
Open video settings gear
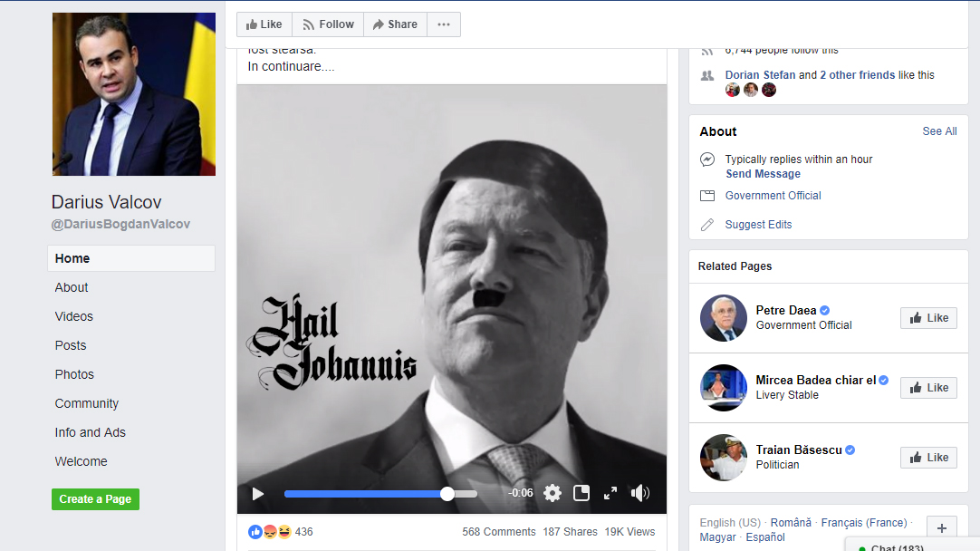[552, 493]
